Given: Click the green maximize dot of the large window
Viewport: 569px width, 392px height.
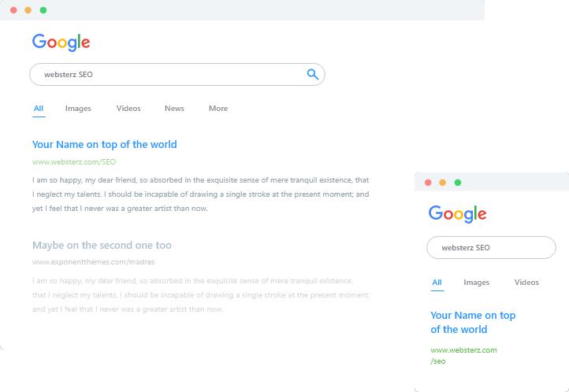Looking at the screenshot, I should 43,10.
